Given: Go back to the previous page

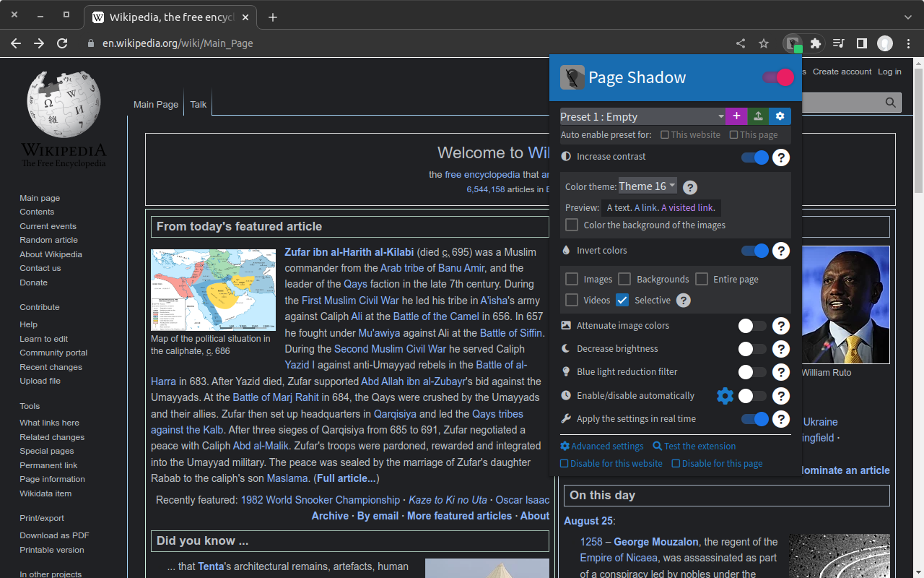Looking at the screenshot, I should click(x=16, y=43).
